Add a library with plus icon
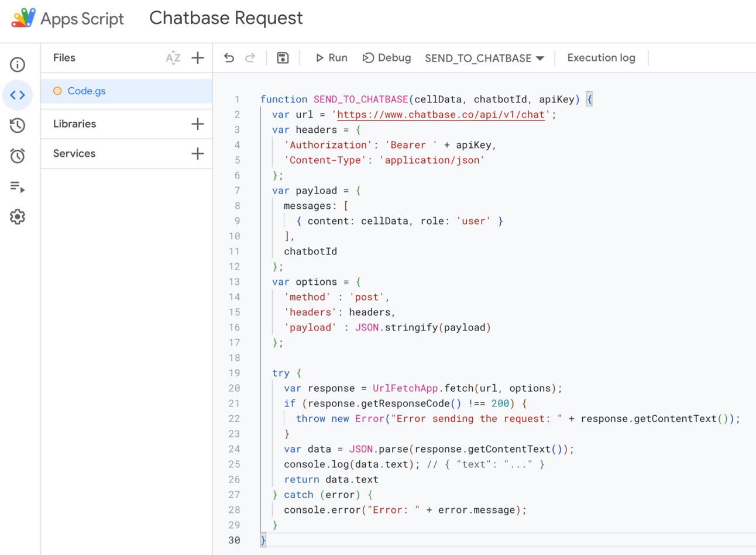This screenshot has height=555, width=756. point(198,124)
